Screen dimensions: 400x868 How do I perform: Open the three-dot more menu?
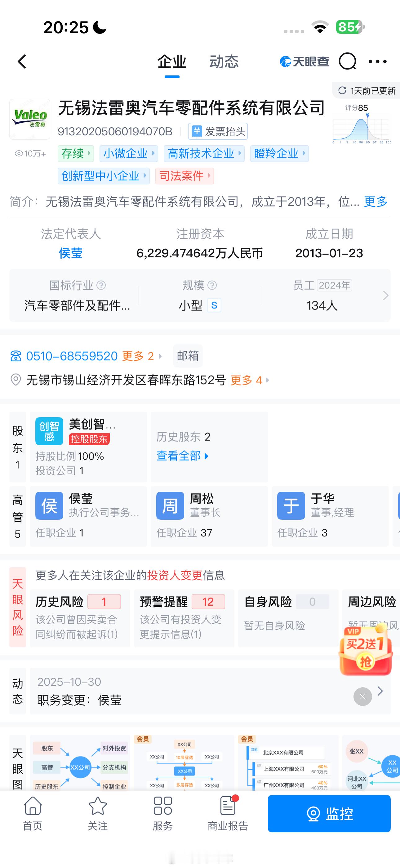coord(378,61)
